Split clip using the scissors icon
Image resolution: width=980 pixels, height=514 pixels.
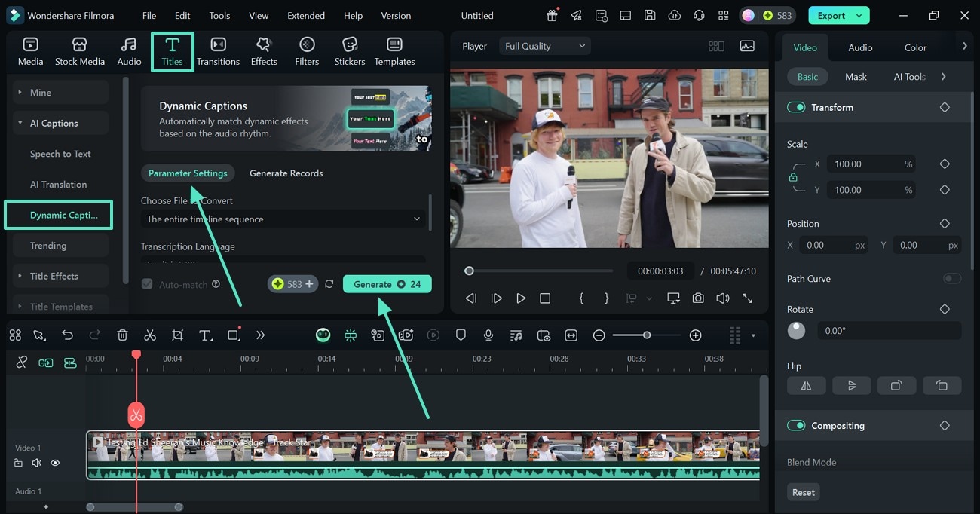tap(150, 335)
